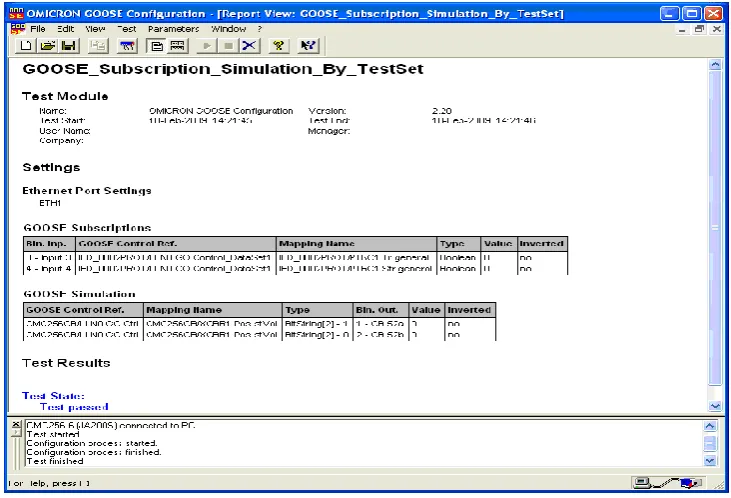Click the report title GOOSE_Subscription_Simulation_By_TestSet

pyautogui.click(x=223, y=69)
